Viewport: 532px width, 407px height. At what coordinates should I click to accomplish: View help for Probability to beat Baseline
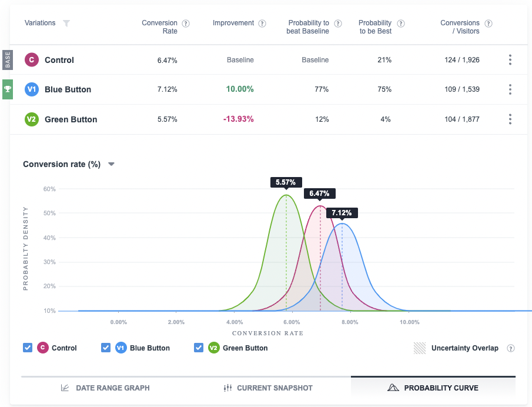point(337,23)
